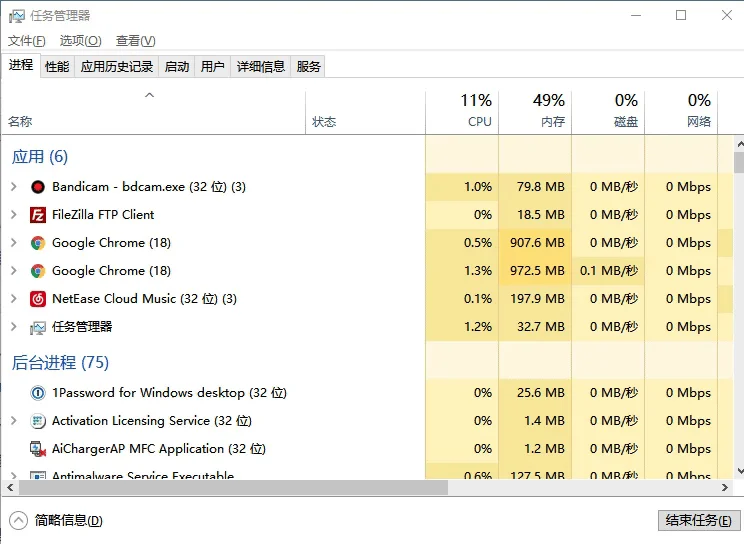Click the horizontal scrollbar right arrow
The image size is (744, 544).
click(x=725, y=488)
